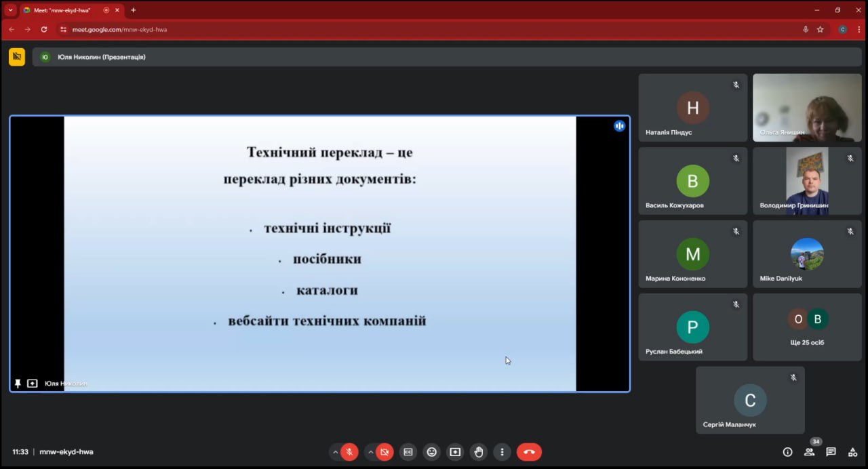Unpin the presentation using the pin icon
Image resolution: width=868 pixels, height=469 pixels.
pyautogui.click(x=18, y=384)
